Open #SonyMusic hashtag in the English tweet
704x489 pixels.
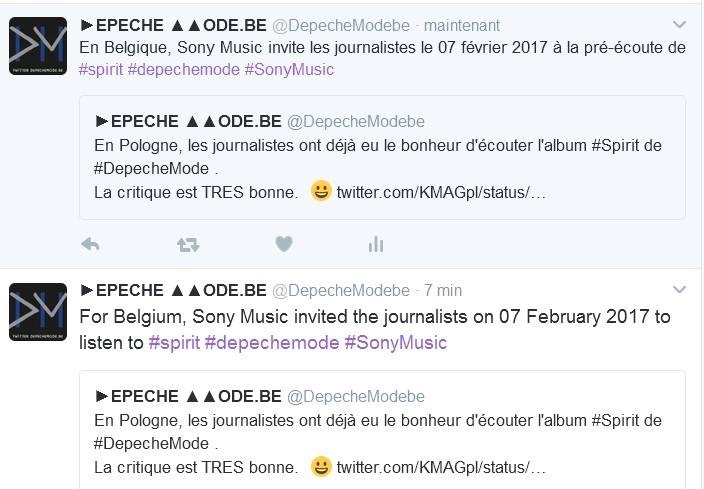point(396,343)
